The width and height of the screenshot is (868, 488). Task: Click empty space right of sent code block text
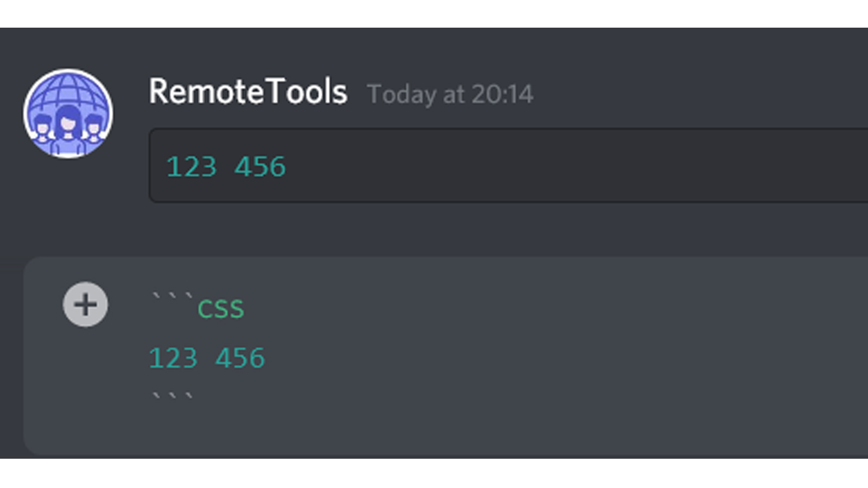[570, 166]
